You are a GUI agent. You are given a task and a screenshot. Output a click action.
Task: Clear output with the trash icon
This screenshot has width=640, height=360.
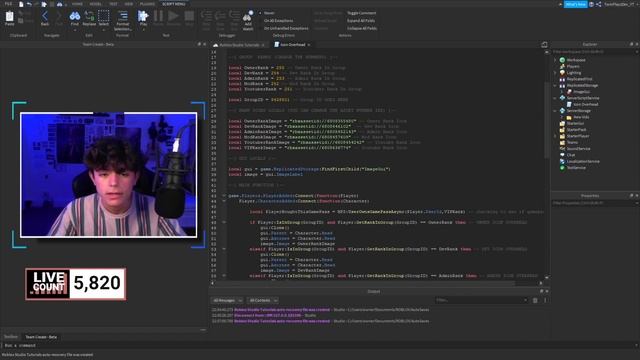click(x=535, y=300)
